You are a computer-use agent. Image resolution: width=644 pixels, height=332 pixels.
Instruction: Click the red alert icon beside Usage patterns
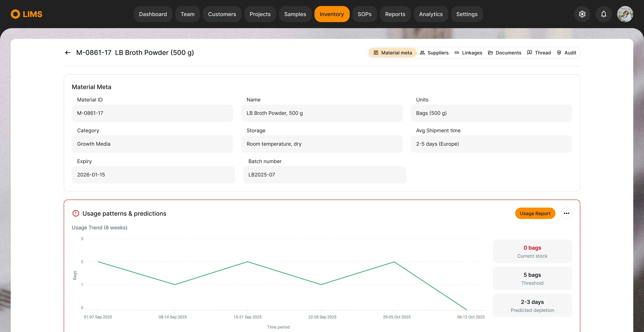click(x=76, y=213)
